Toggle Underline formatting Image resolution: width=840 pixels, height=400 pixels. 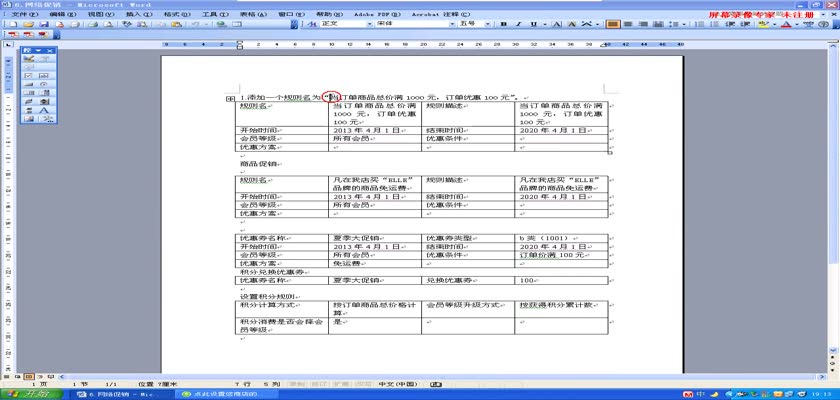click(534, 24)
